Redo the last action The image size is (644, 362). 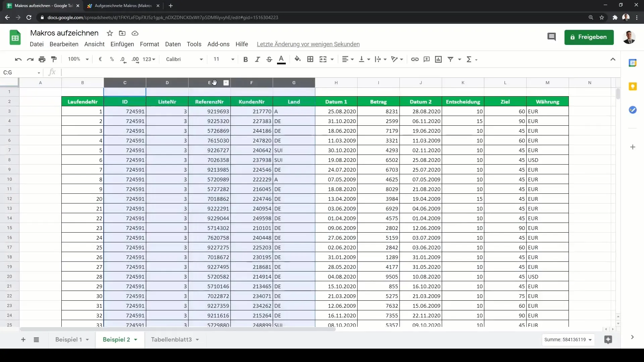pyautogui.click(x=30, y=59)
